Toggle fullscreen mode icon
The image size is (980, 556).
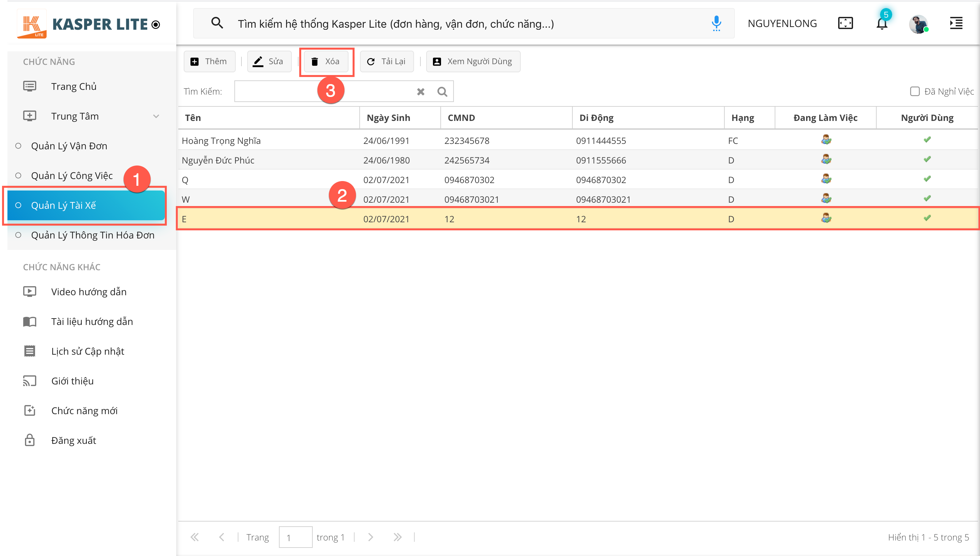[x=845, y=23]
